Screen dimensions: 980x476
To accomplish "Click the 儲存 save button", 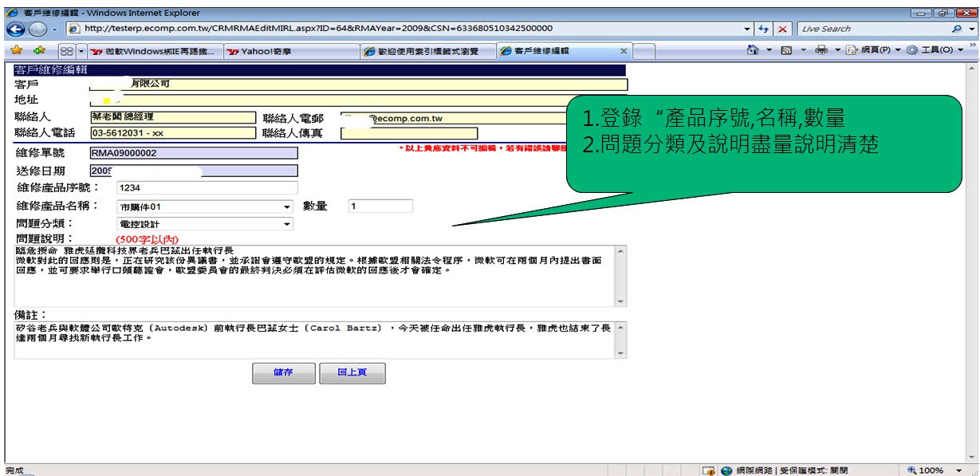I will pos(283,373).
